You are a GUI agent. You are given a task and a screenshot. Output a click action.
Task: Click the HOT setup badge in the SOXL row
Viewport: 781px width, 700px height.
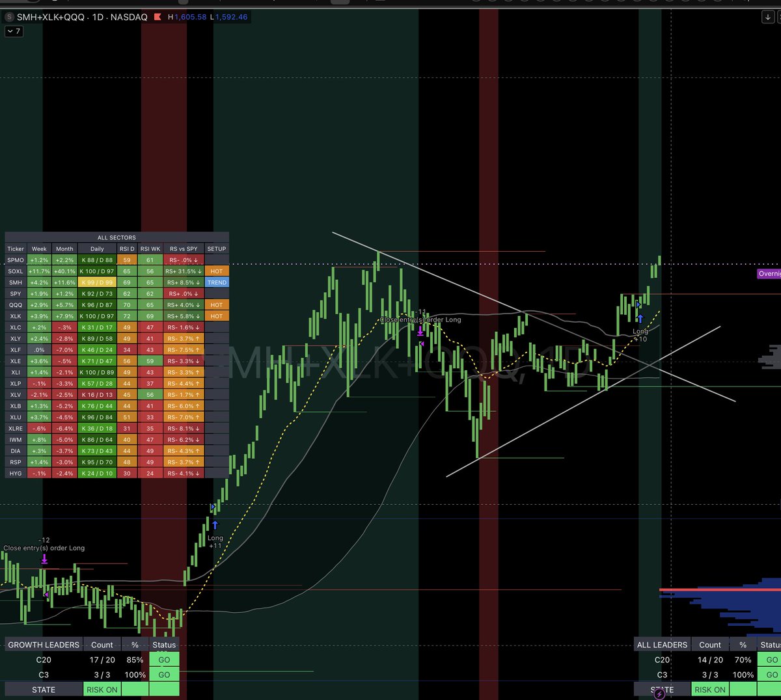(x=217, y=271)
